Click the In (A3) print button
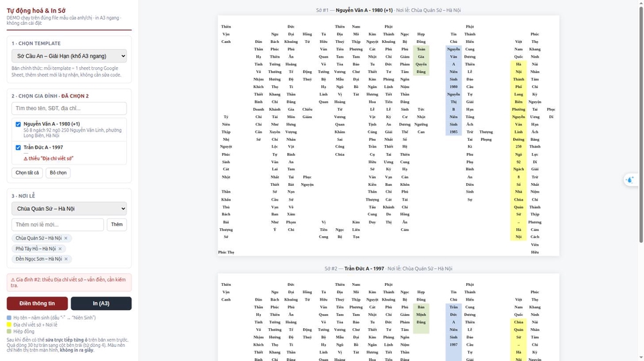The image size is (644, 361). [101, 303]
